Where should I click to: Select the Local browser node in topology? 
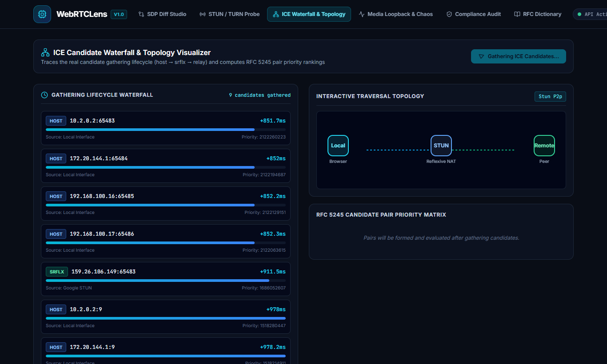pyautogui.click(x=338, y=146)
